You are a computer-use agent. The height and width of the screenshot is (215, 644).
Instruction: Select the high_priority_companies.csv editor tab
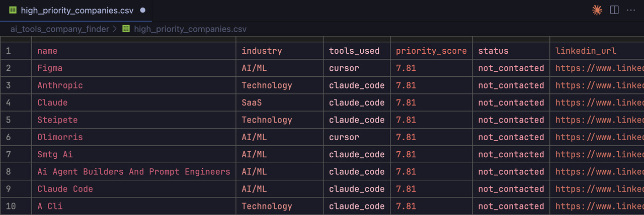pyautogui.click(x=76, y=10)
